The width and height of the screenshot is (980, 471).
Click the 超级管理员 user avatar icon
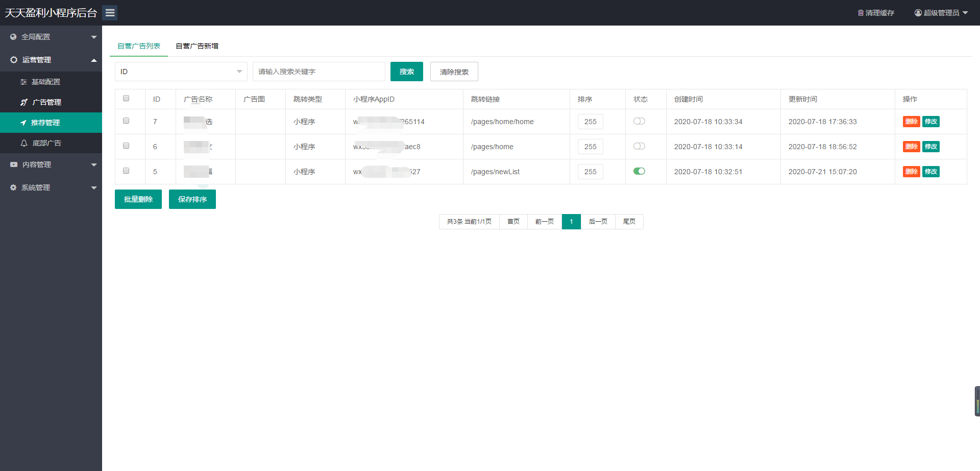coord(918,13)
